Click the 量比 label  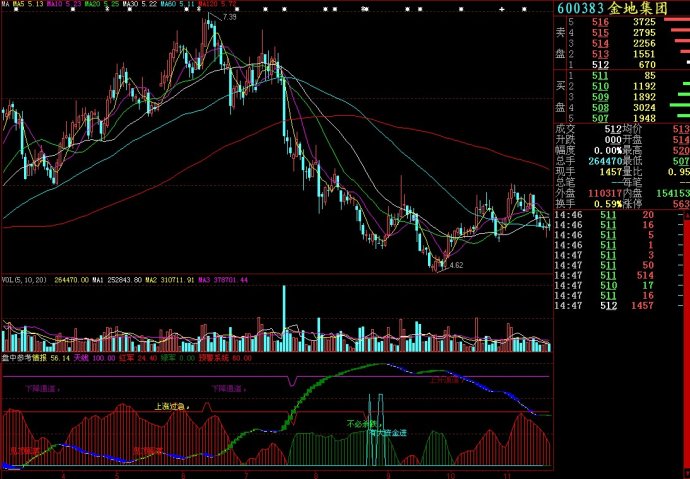point(633,172)
